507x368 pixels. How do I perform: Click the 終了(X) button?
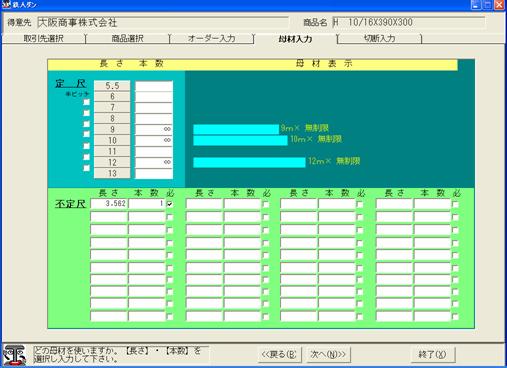(433, 354)
